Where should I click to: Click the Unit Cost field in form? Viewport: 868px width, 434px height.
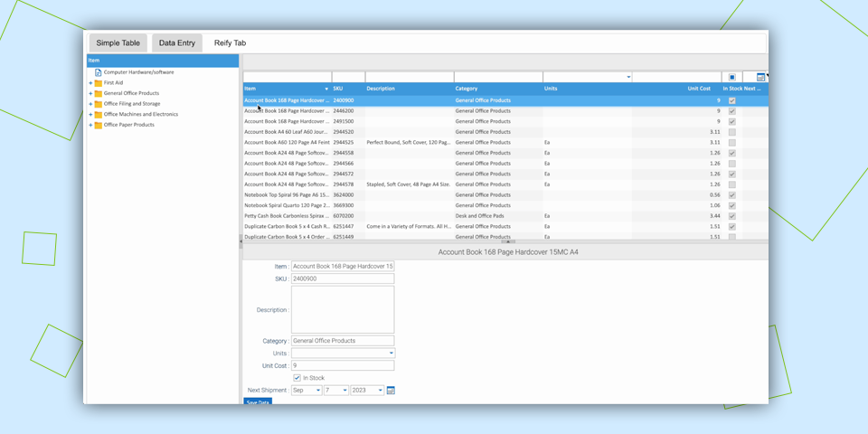point(343,365)
